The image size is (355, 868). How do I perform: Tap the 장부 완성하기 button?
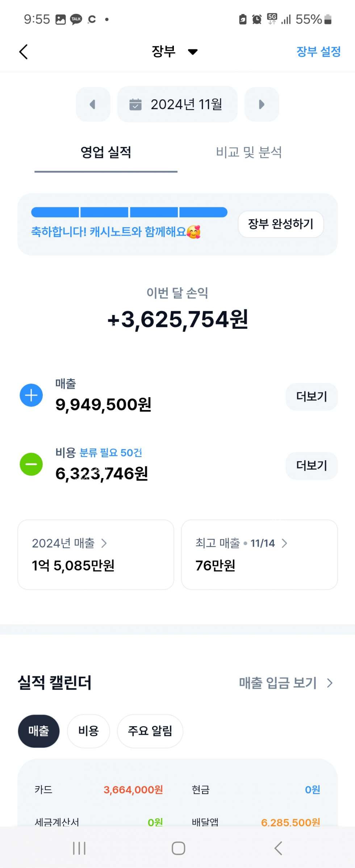281,224
